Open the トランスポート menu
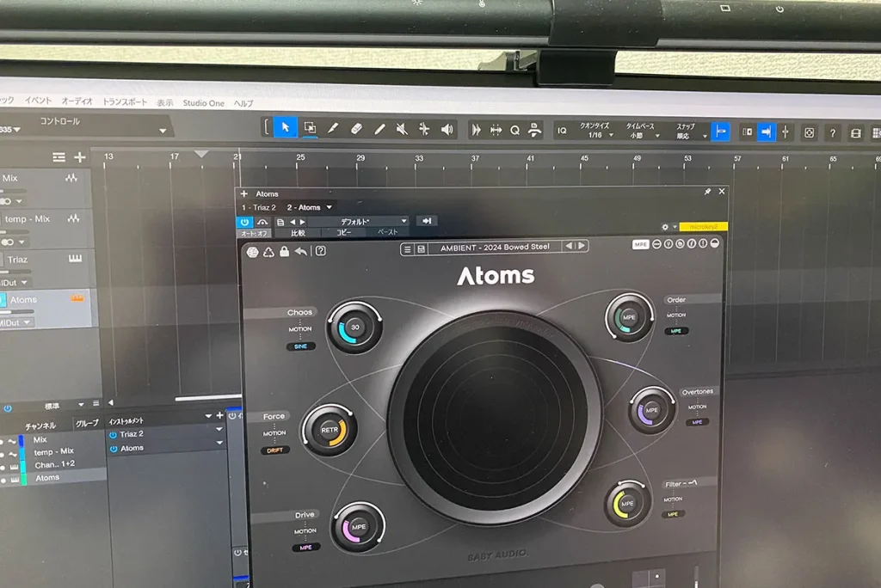 (x=125, y=101)
